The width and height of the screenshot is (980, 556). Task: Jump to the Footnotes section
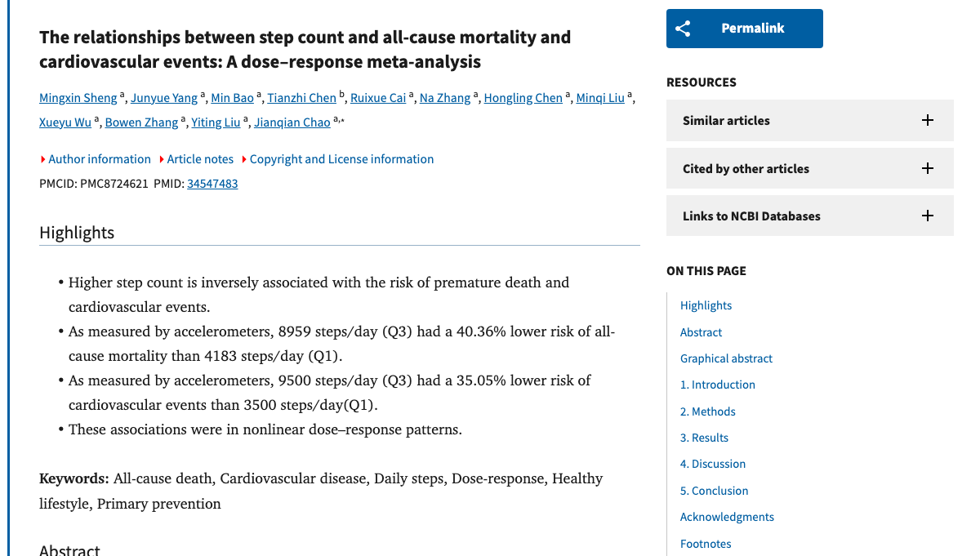pos(706,543)
